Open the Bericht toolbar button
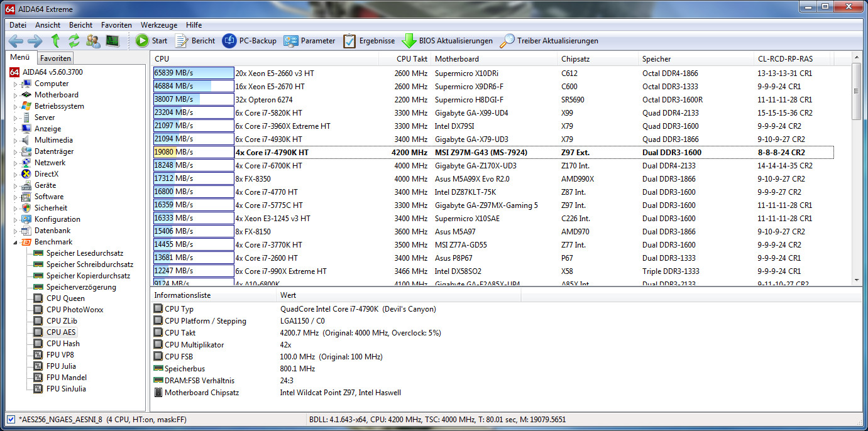868x431 pixels. pyautogui.click(x=195, y=41)
